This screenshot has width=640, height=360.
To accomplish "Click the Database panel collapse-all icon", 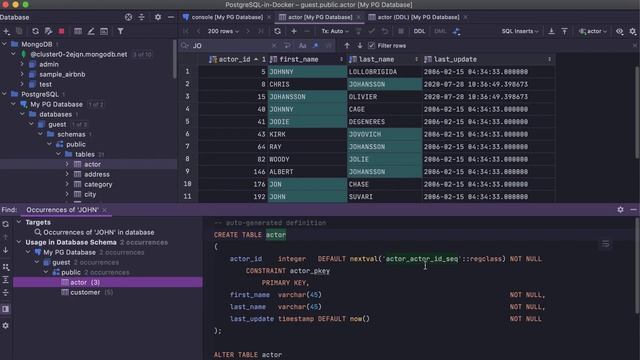I will point(142,17).
